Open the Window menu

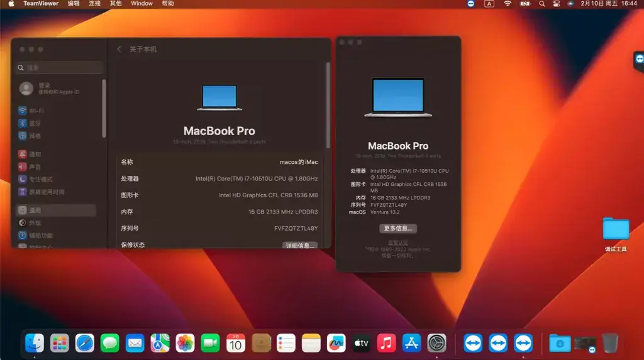(x=142, y=3)
